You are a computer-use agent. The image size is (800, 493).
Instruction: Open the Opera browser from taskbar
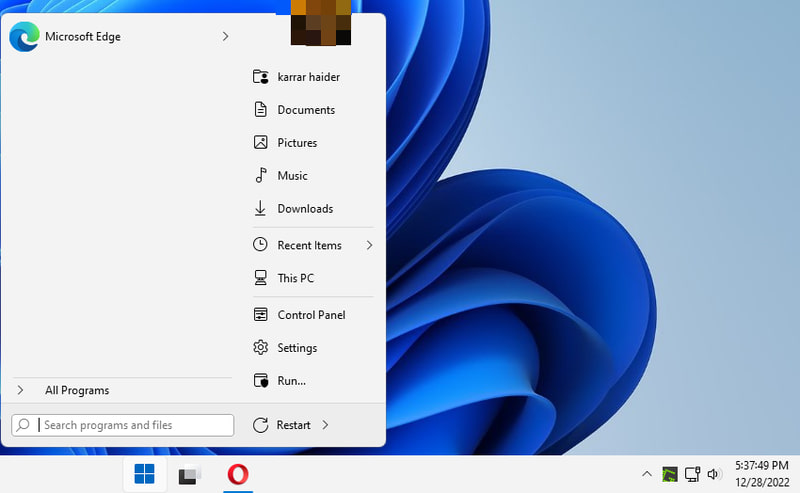coord(238,474)
